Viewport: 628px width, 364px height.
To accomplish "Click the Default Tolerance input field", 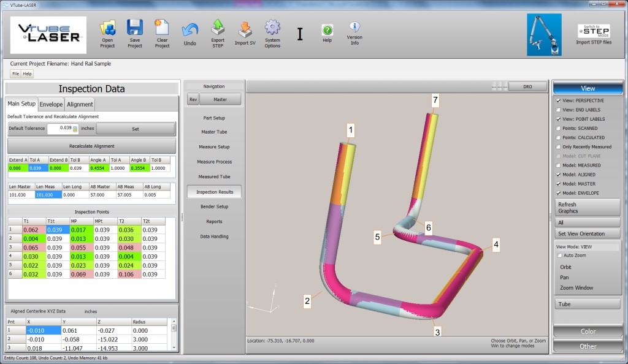I will pos(59,129).
